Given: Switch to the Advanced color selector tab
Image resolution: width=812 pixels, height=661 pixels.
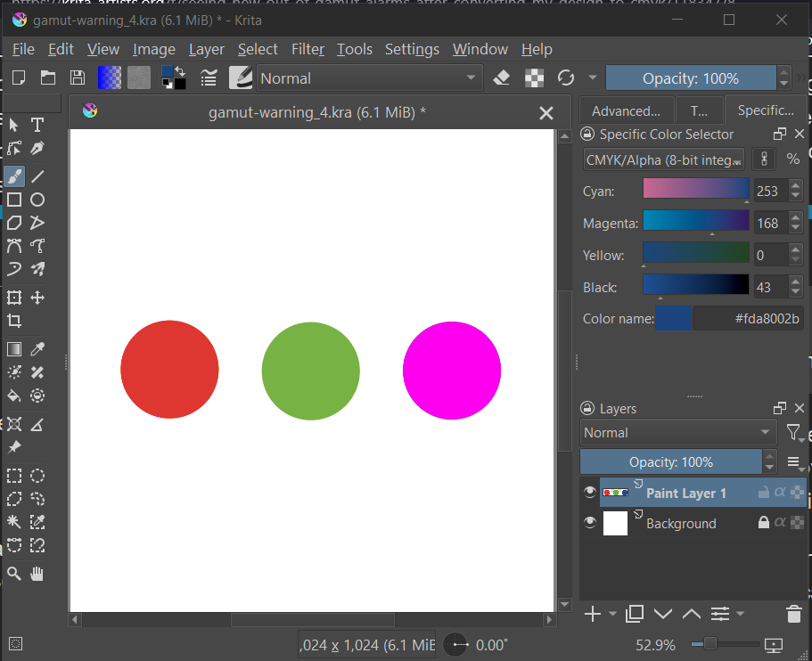Looking at the screenshot, I should (626, 111).
